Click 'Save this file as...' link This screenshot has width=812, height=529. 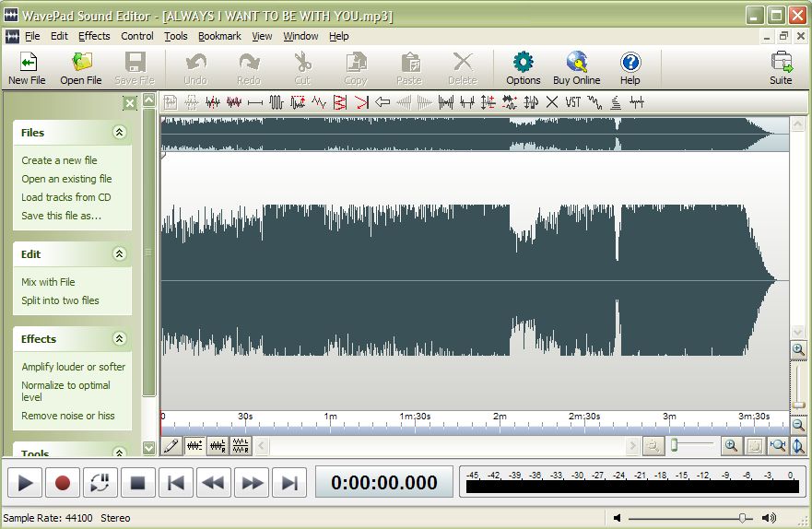tap(61, 216)
